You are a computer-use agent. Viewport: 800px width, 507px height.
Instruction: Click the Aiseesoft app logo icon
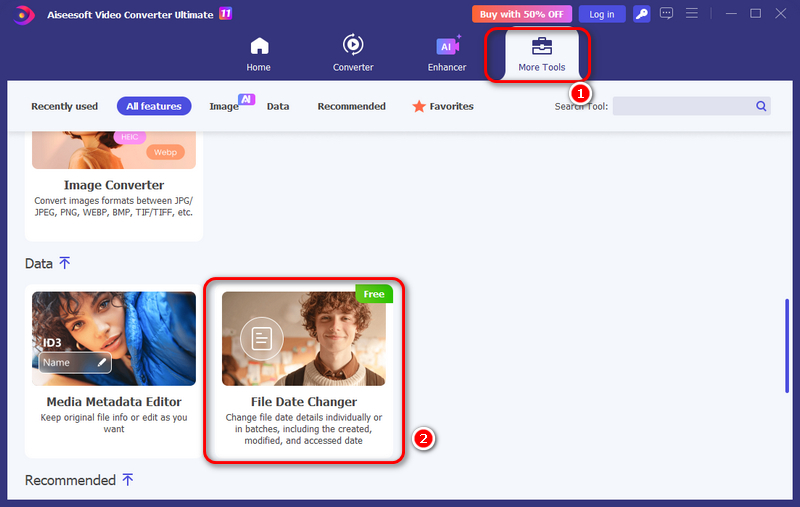pos(23,15)
